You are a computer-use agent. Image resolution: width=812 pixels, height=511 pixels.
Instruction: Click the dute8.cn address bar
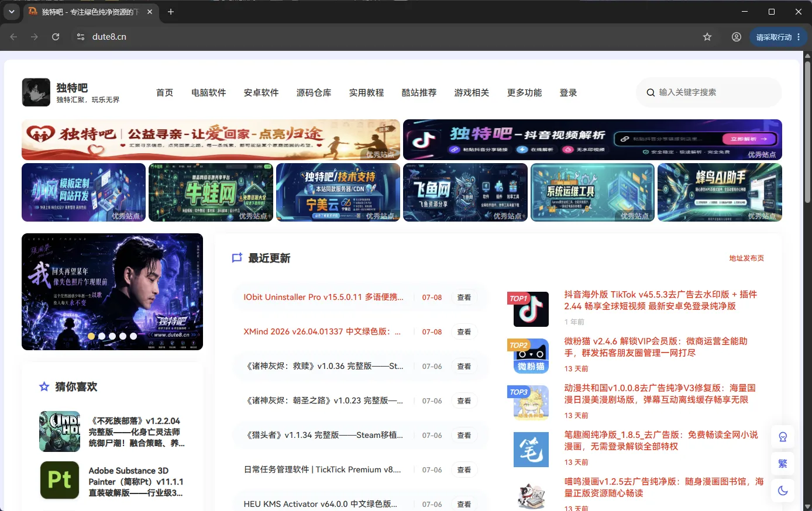pyautogui.click(x=386, y=37)
